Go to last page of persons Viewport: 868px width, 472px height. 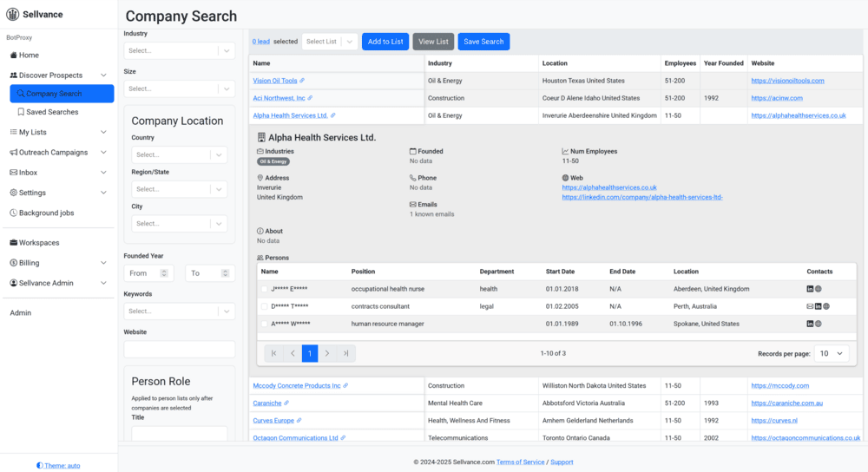[345, 353]
